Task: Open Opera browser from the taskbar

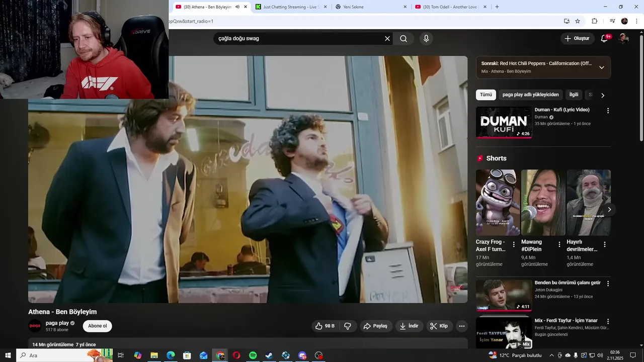Action: (236, 355)
